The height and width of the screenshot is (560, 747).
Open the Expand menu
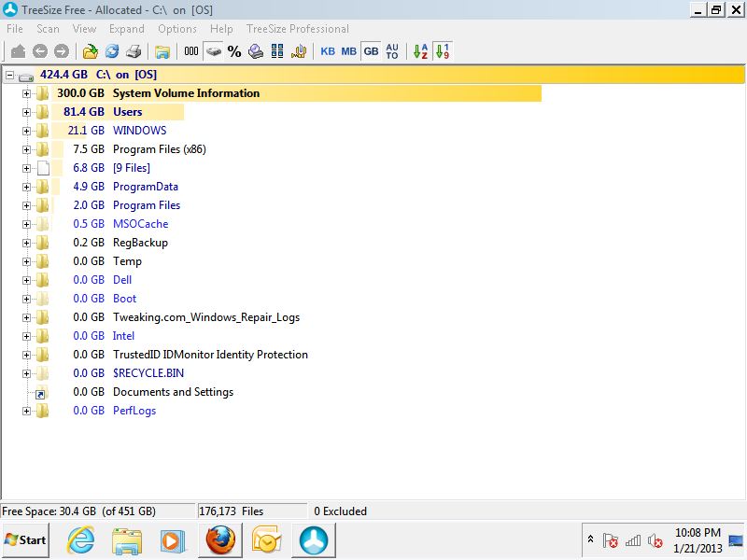coord(127,29)
